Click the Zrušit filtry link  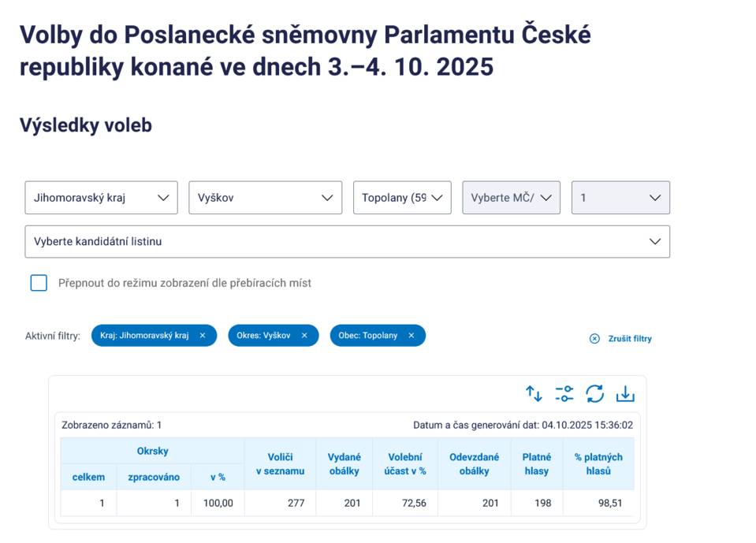(x=629, y=339)
